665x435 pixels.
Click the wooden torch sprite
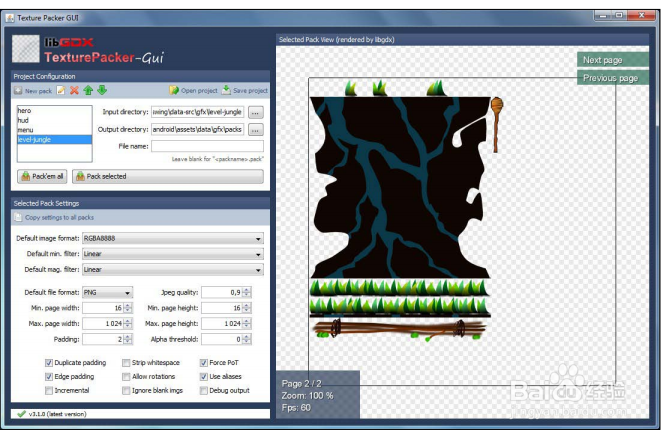pos(496,125)
